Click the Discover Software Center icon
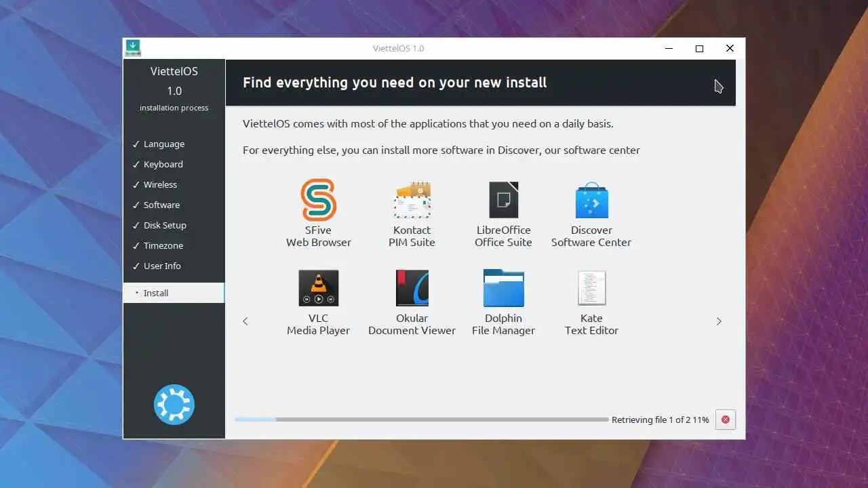Viewport: 868px width, 488px height. [x=591, y=200]
